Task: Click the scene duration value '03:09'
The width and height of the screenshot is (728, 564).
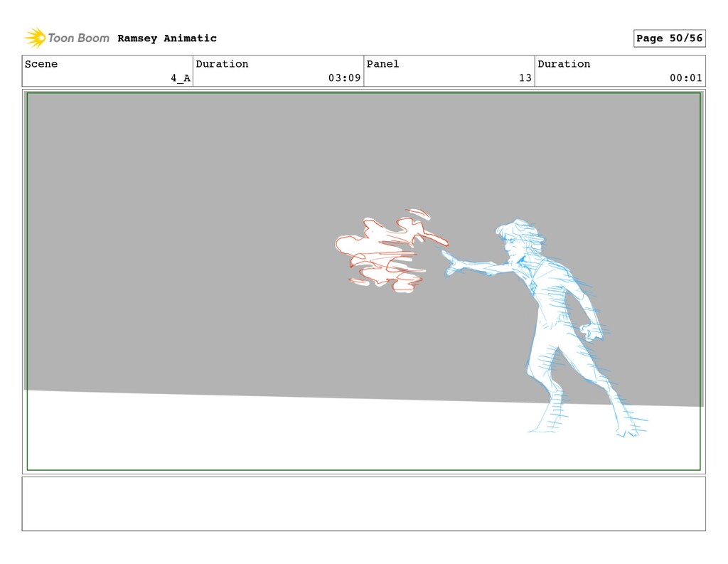Action: [345, 78]
